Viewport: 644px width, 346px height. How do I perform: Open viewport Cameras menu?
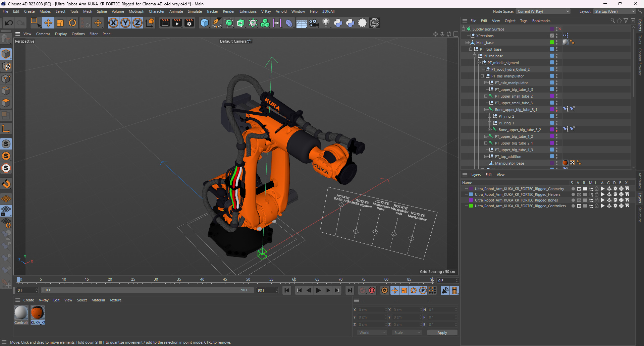point(43,34)
